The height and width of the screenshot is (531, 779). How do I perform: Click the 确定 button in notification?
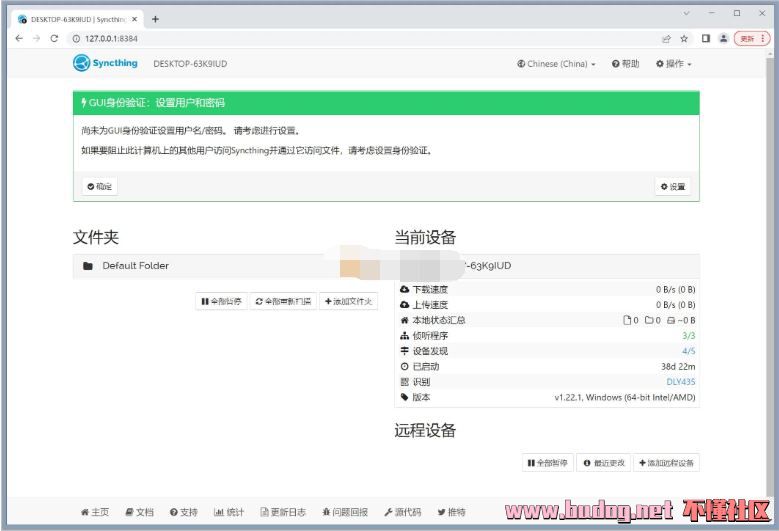[x=100, y=186]
